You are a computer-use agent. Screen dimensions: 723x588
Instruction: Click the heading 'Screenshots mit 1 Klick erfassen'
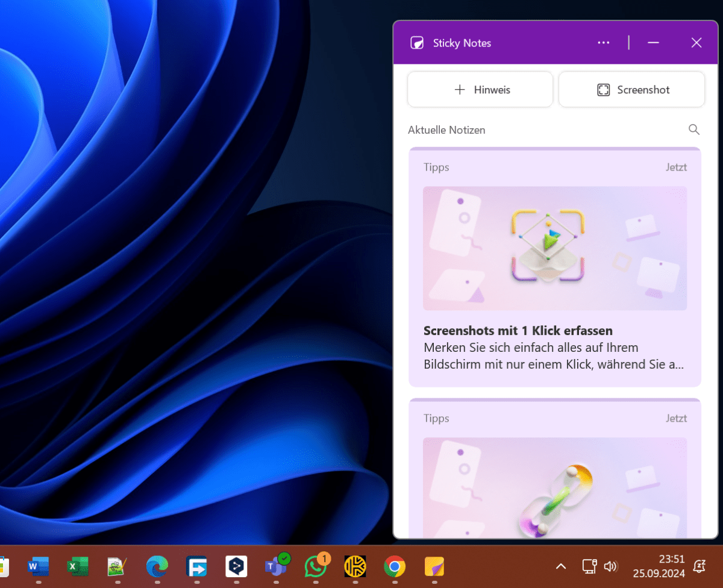(x=518, y=331)
